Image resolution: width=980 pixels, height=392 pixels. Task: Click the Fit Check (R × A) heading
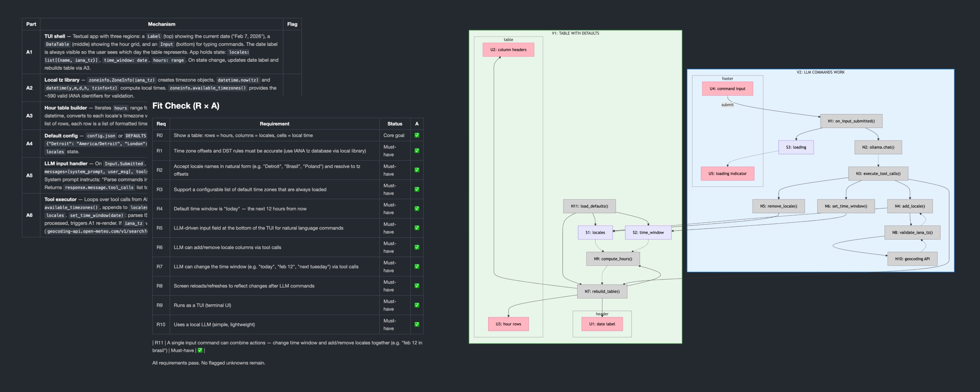tap(186, 106)
